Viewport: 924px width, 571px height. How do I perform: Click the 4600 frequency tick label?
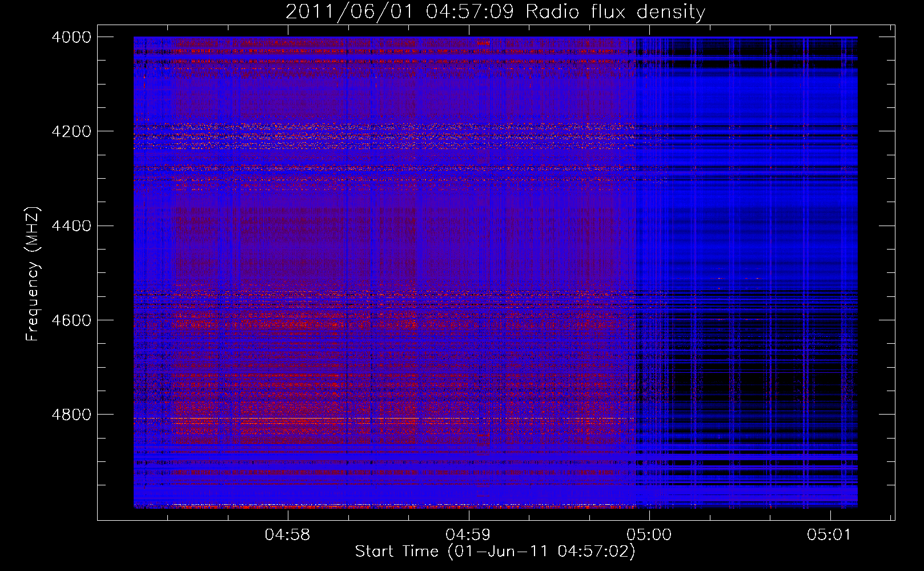(x=71, y=320)
